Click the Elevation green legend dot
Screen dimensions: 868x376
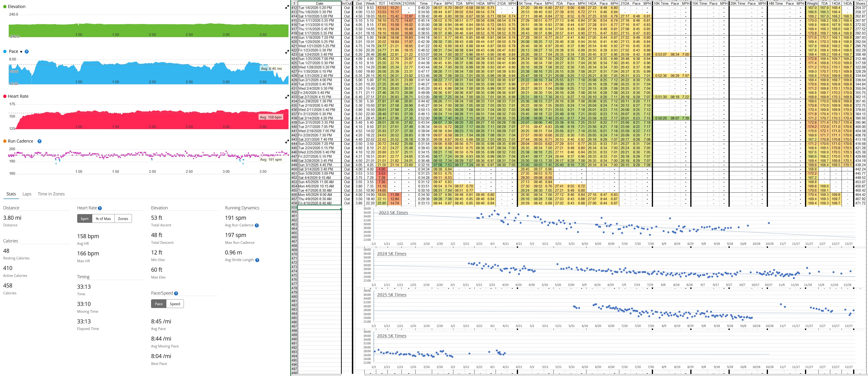click(5, 6)
